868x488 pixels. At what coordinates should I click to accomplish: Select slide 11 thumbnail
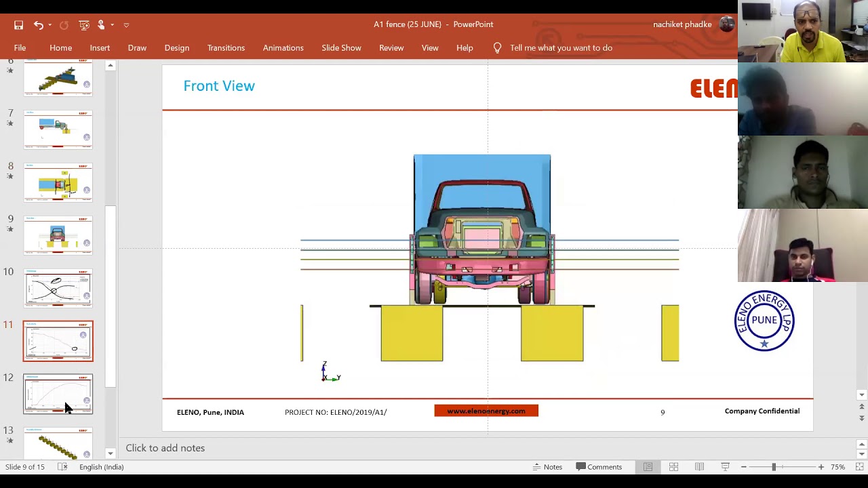(58, 341)
